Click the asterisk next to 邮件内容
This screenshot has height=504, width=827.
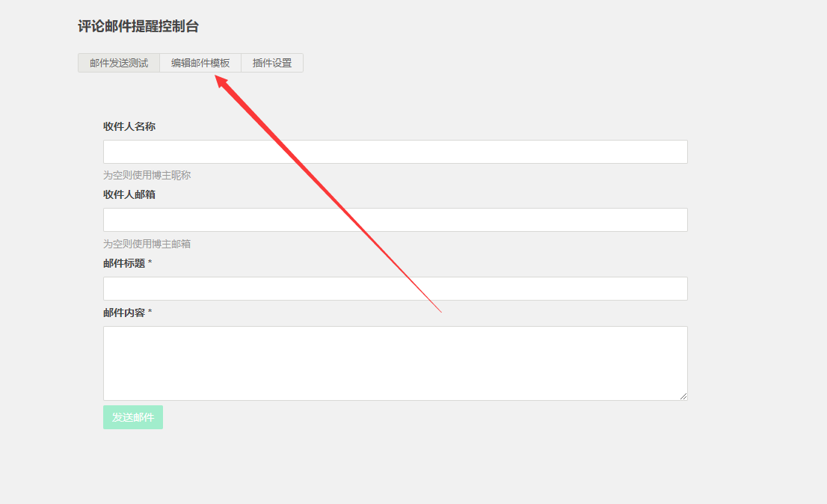(151, 311)
